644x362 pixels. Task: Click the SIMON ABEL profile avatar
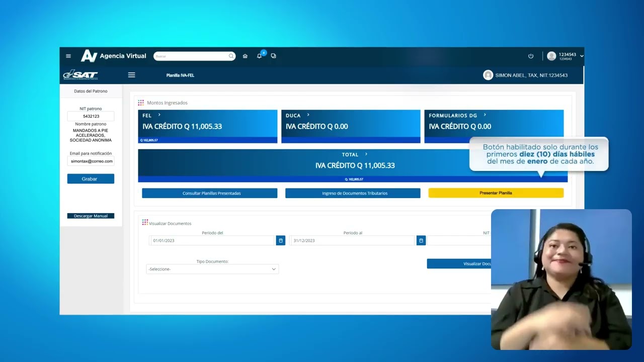tap(488, 75)
